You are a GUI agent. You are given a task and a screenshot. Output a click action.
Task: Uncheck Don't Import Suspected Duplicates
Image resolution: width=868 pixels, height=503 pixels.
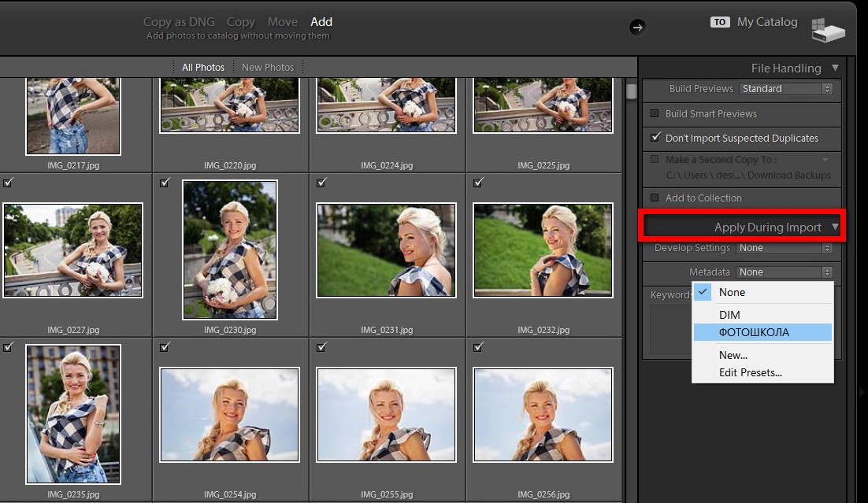(x=655, y=137)
